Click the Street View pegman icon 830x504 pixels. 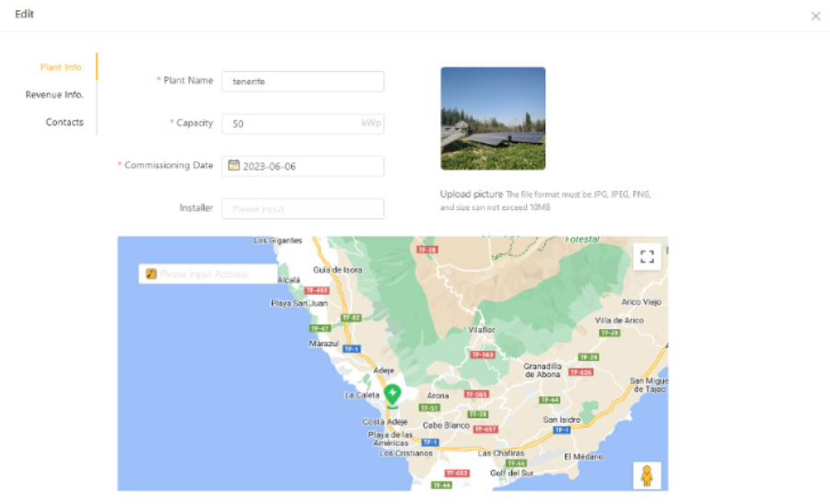647,475
